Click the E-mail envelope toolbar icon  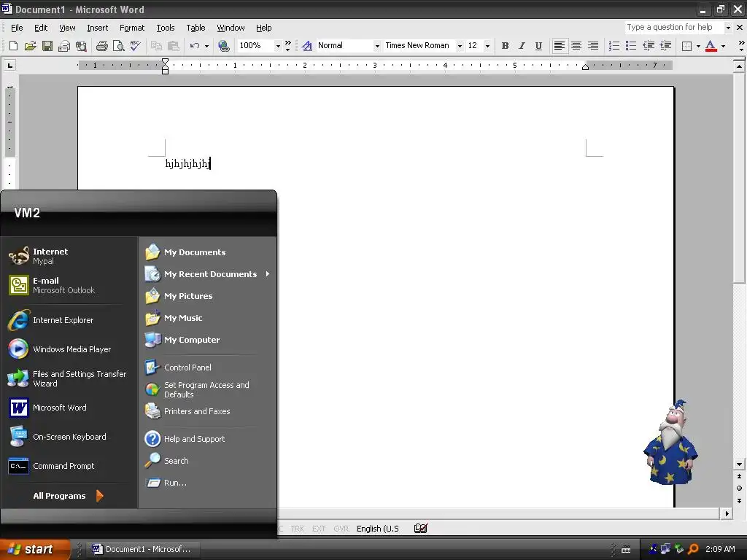[x=64, y=46]
